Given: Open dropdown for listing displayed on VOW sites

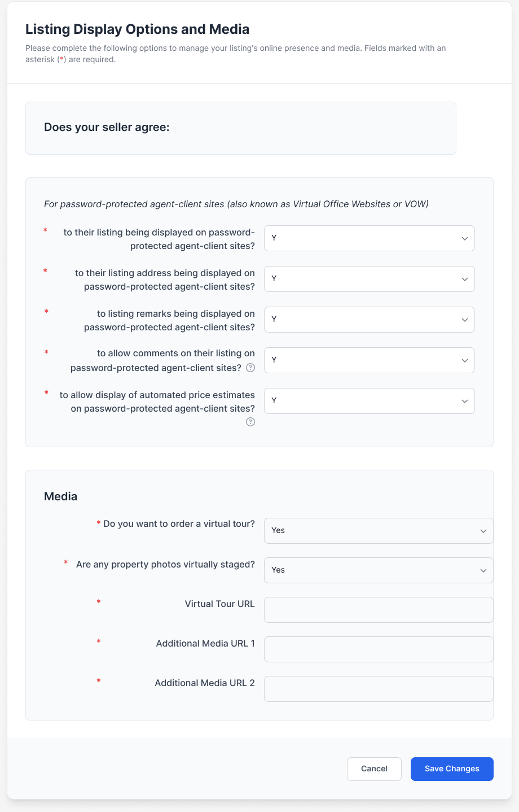Looking at the screenshot, I should pos(369,238).
